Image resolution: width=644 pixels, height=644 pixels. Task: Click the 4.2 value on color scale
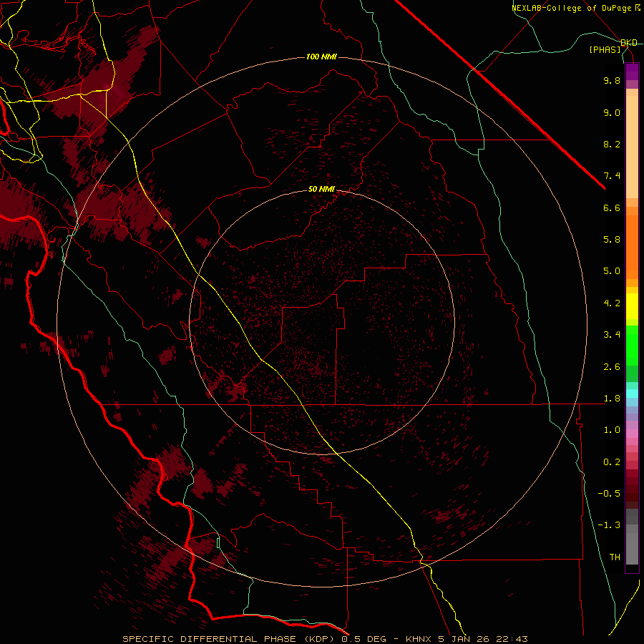[x=612, y=303]
